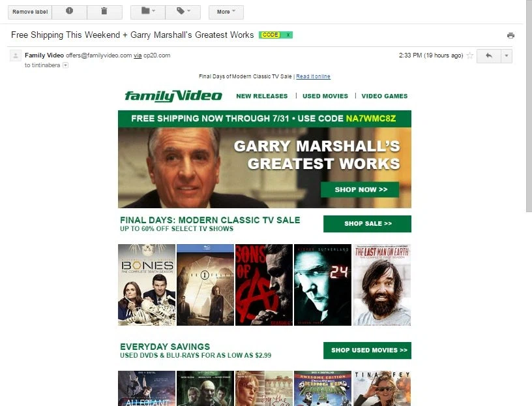Viewport: 532px width, 406px height.
Task: Click the offers@familyvideo.com address
Action: [98, 55]
